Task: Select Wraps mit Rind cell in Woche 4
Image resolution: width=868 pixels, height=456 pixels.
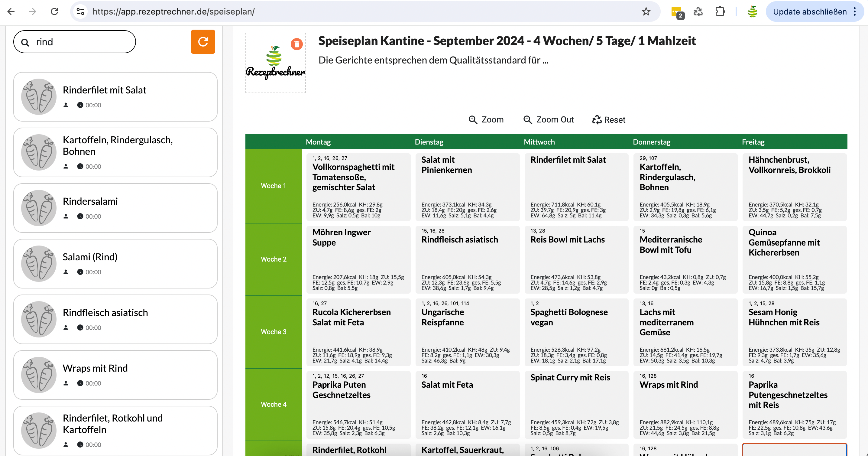Action: tap(685, 404)
